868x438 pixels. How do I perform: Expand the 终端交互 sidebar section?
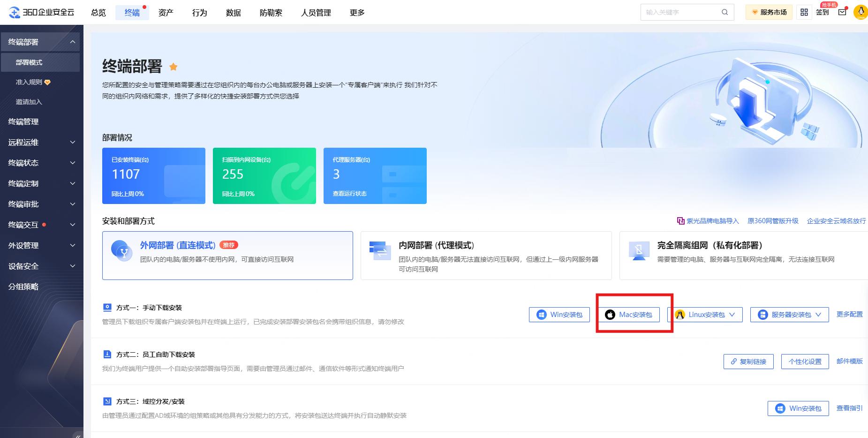pos(73,225)
